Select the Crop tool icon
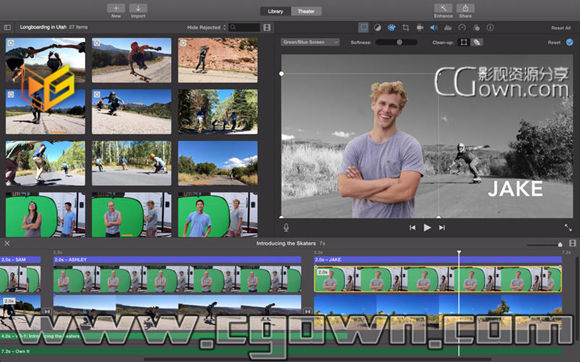The width and height of the screenshot is (580, 362). tap(406, 28)
